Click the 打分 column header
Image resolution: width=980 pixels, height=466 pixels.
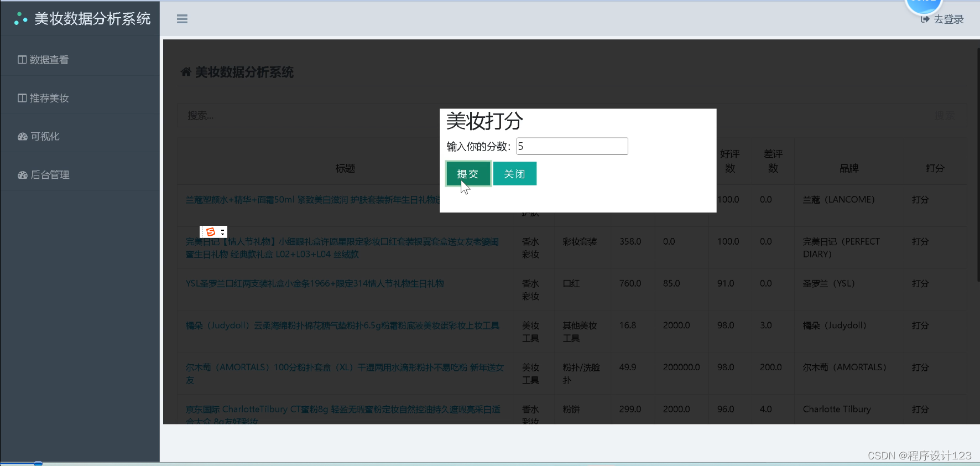point(935,168)
